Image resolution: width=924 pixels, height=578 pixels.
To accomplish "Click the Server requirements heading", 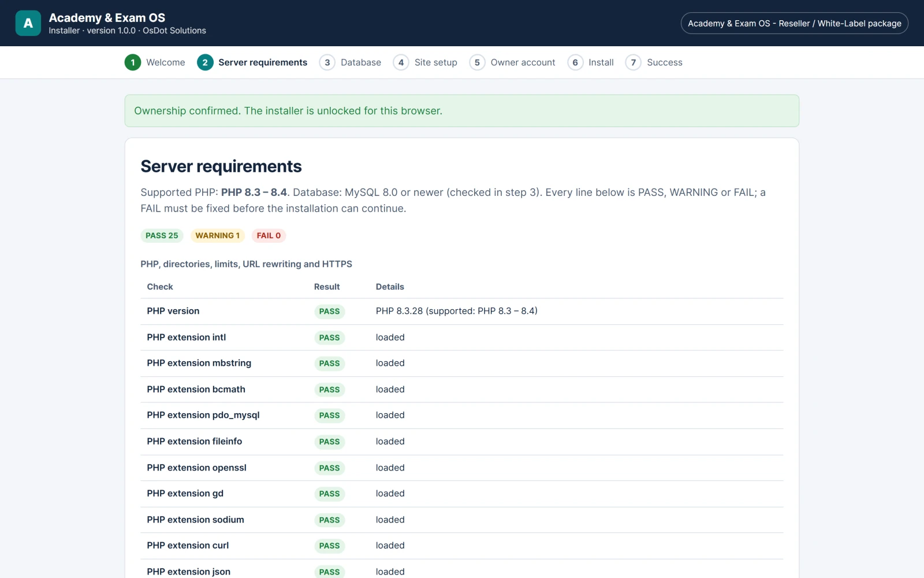I will coord(221,166).
